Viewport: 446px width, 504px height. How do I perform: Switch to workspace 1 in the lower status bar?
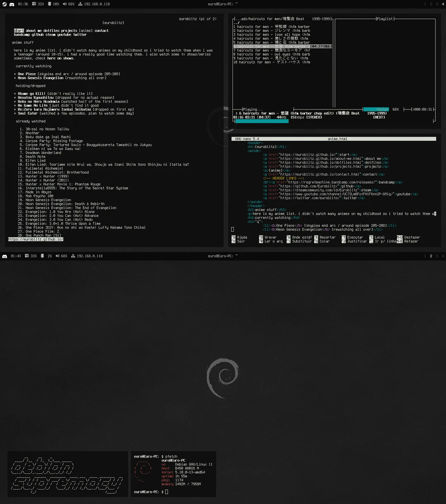pos(425,256)
